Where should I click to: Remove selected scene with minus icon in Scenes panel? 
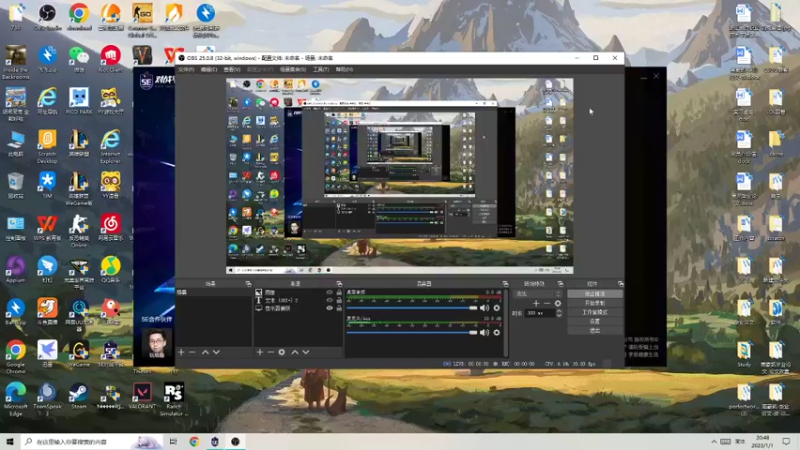(x=192, y=352)
